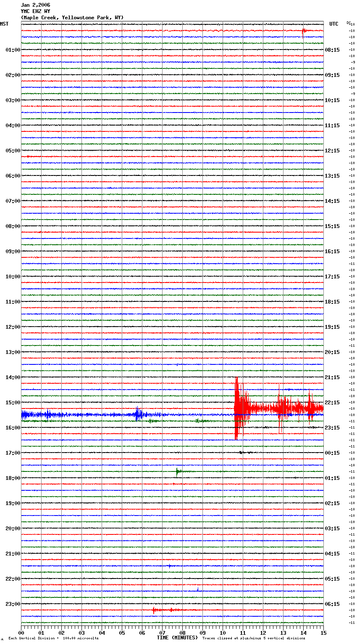Viewport: 357px width, 644px height.
Task: Click the date 'Jan 2,2006' header text
Action: point(35,5)
